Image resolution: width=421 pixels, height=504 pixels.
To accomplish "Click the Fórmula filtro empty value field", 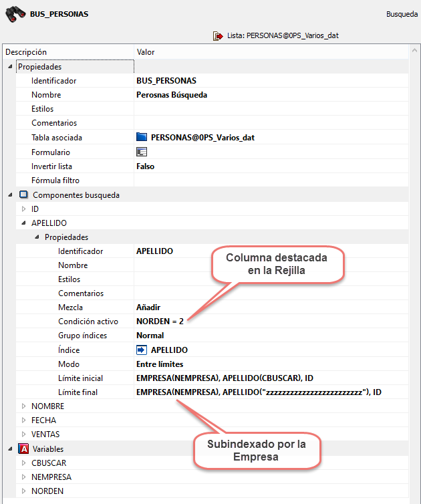I will coord(267,180).
